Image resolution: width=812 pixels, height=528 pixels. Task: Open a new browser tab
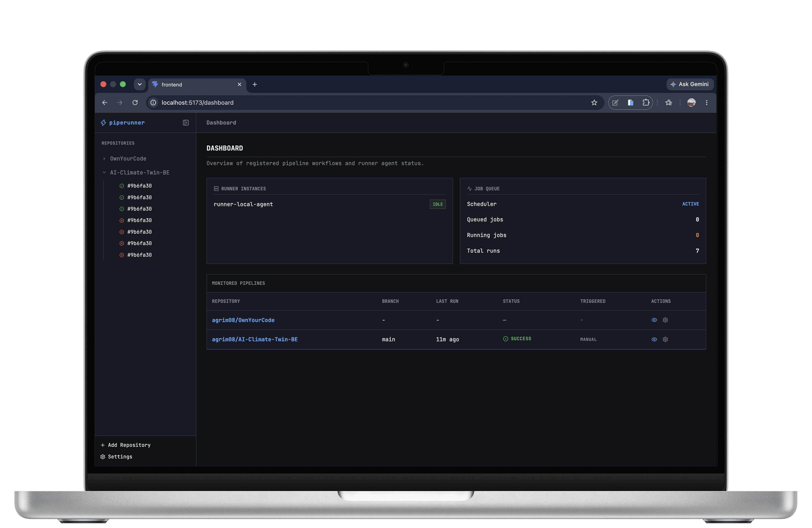[255, 85]
